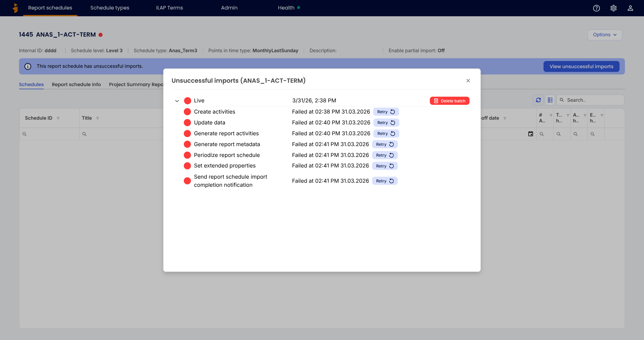Click the trash icon in Delete batch
Viewport: 644px width, 340px height.
point(436,101)
